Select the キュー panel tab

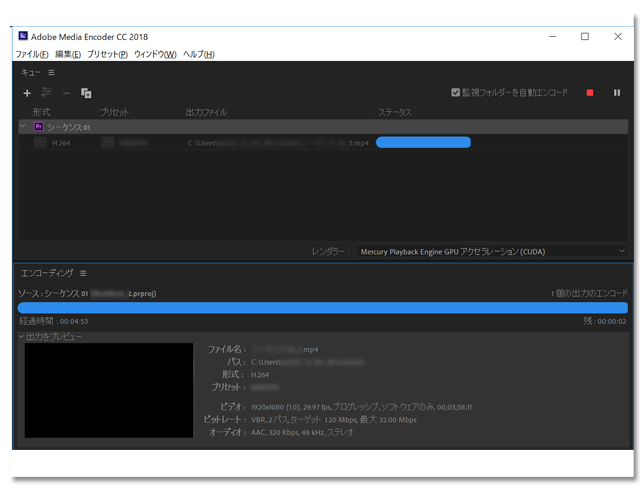pos(31,73)
